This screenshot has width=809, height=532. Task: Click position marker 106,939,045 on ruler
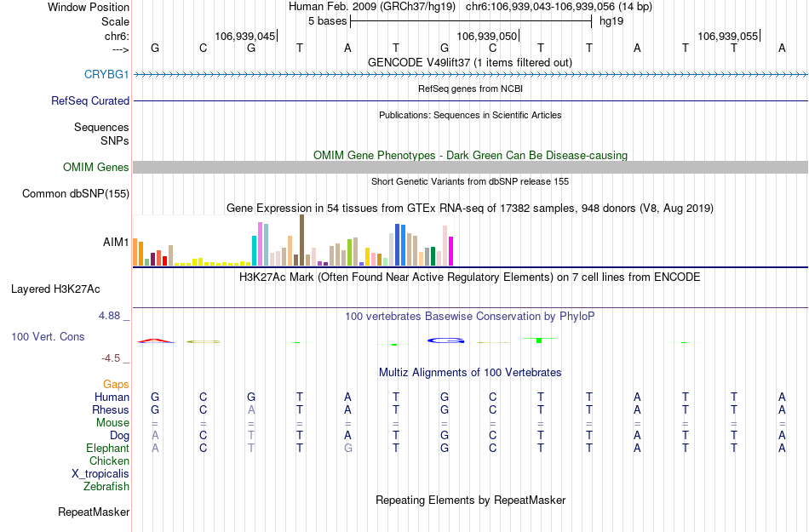pyautogui.click(x=245, y=36)
